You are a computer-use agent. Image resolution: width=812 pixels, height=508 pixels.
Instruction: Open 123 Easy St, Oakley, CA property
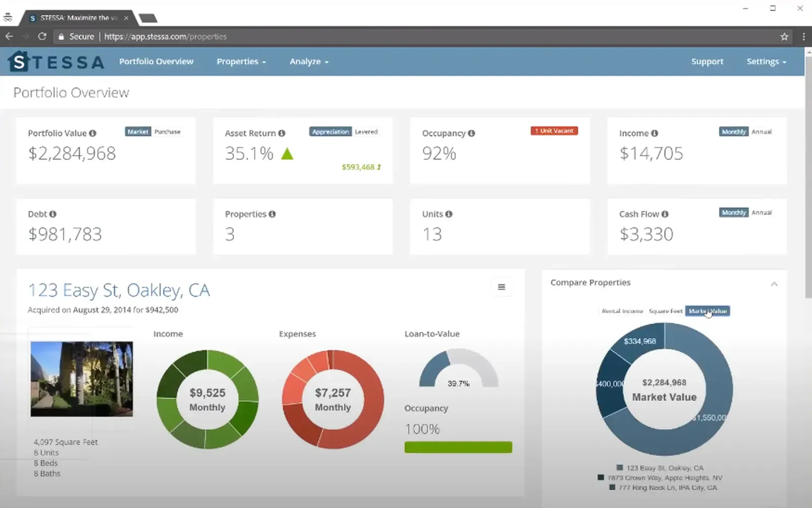(119, 290)
